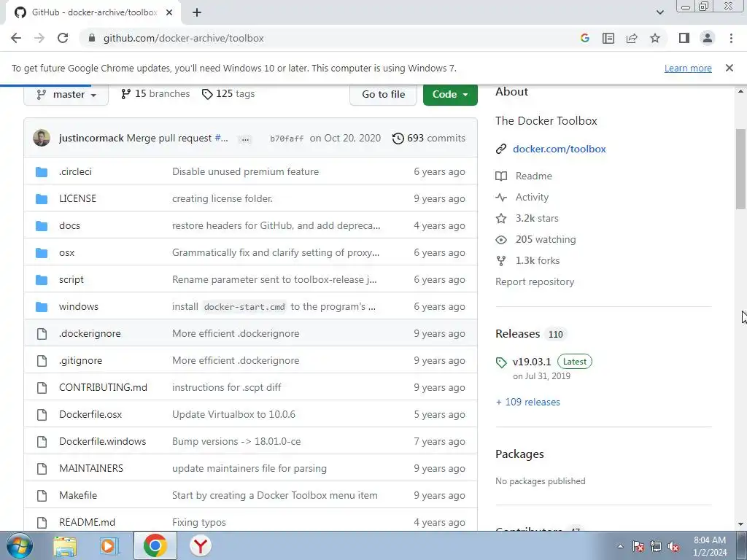The width and height of the screenshot is (747, 560).
Task: Click the browser Forward arrow
Action: coord(39,38)
